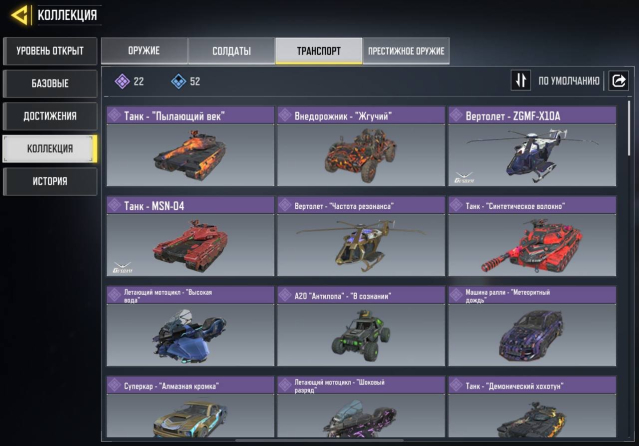639x446 pixels.
Task: Click the share arrow icon
Action: 619,80
